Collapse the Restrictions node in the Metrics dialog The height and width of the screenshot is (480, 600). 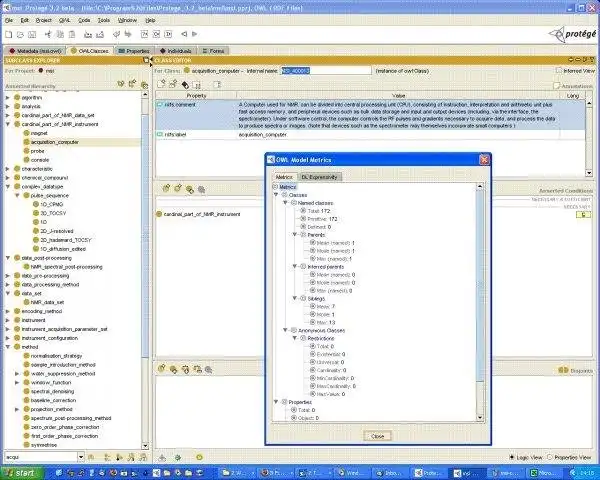click(x=295, y=338)
